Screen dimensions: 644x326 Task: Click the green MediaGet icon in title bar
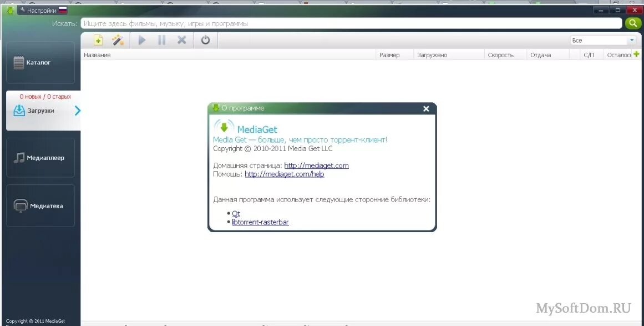(11, 10)
